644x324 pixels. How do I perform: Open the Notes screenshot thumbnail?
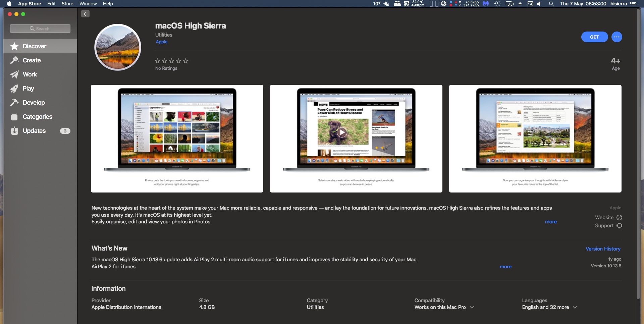(x=535, y=139)
